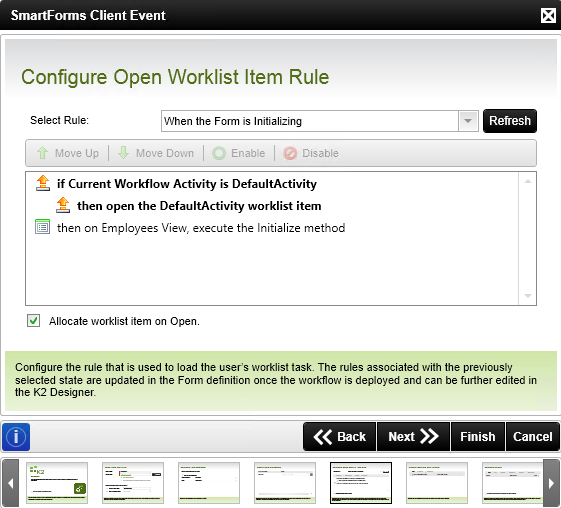
Task: Open the Select Rule dropdown arrow
Action: pos(468,121)
